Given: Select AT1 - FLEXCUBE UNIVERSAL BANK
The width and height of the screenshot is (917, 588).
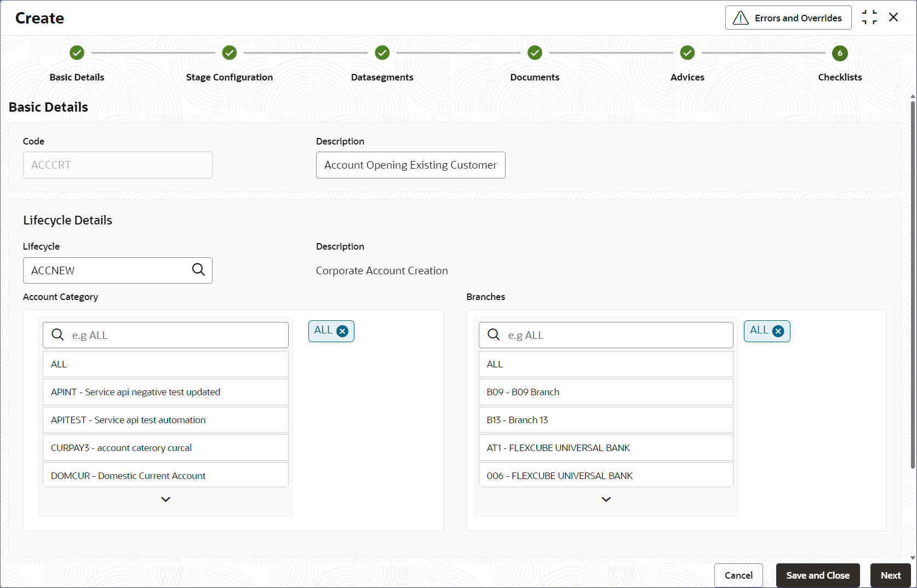Looking at the screenshot, I should [x=606, y=448].
